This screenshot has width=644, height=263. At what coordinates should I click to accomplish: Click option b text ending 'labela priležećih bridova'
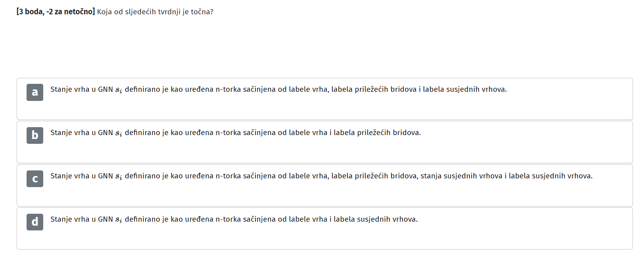click(x=236, y=133)
